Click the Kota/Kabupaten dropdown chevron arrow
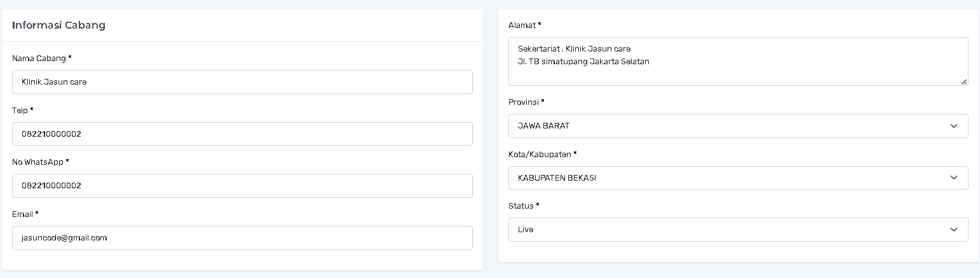980x278 pixels. coord(953,178)
